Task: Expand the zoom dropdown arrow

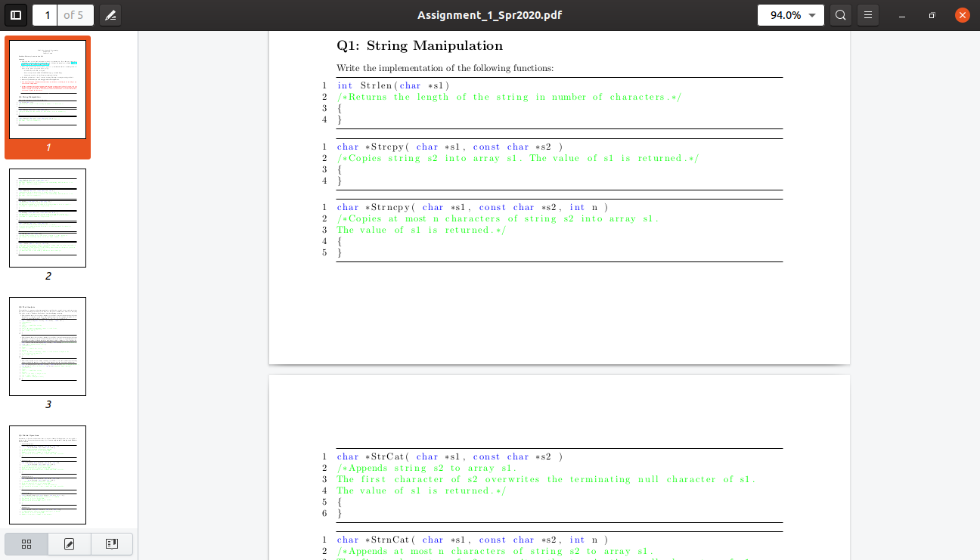Action: coord(811,14)
